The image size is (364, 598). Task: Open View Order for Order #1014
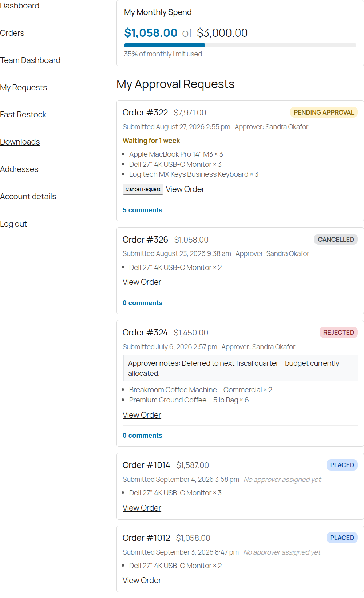pyautogui.click(x=142, y=508)
